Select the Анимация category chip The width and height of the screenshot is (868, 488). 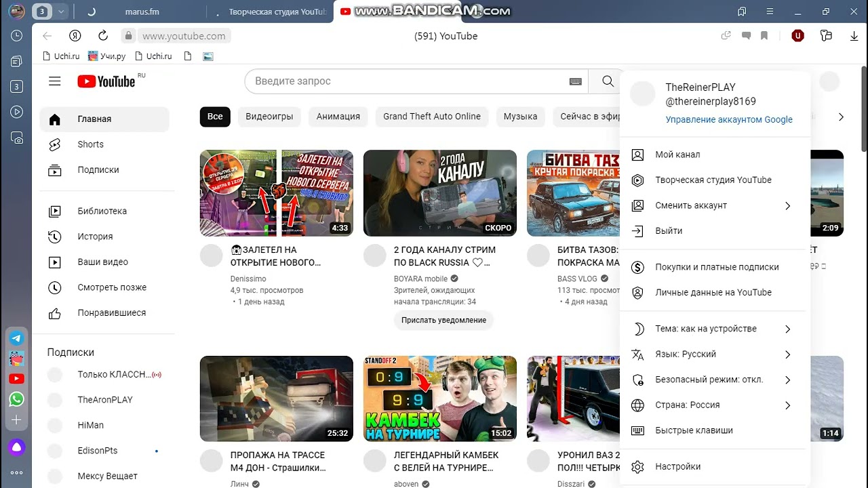point(338,117)
